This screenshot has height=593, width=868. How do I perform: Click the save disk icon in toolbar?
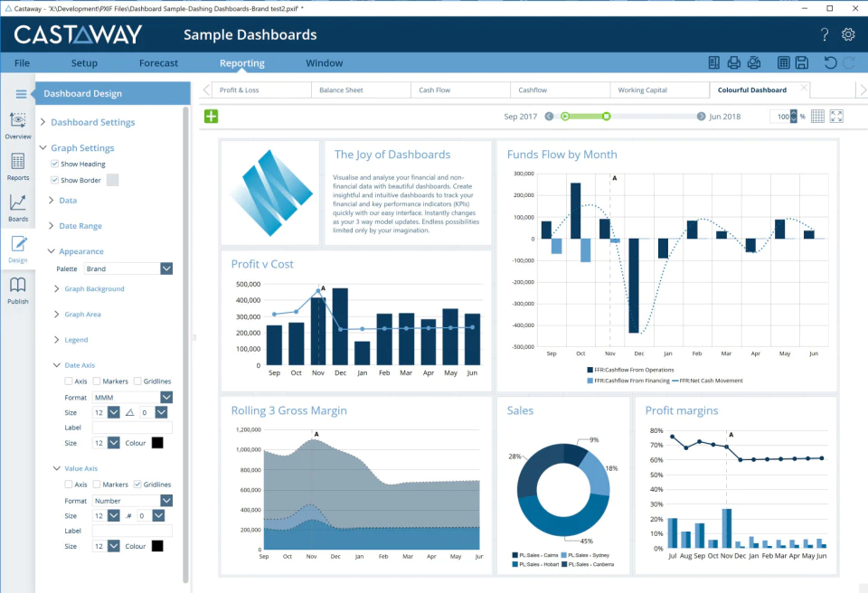pyautogui.click(x=802, y=62)
